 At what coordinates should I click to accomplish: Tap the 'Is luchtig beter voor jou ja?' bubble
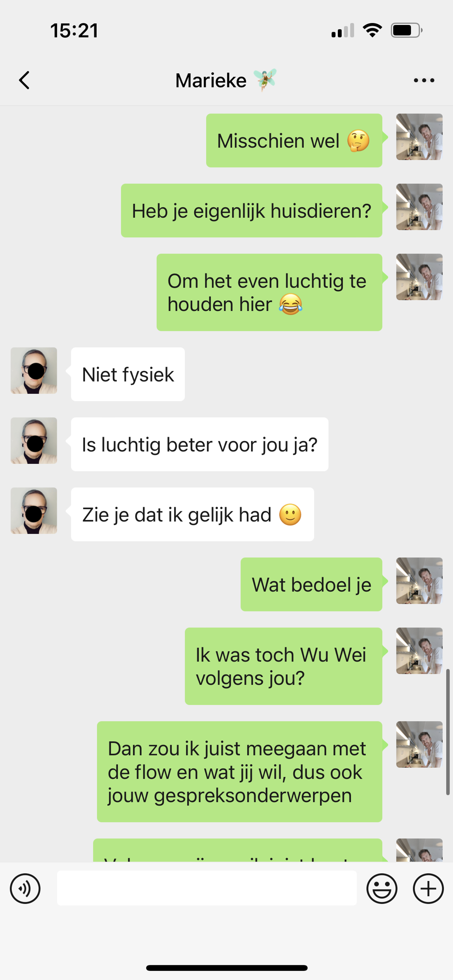[199, 445]
